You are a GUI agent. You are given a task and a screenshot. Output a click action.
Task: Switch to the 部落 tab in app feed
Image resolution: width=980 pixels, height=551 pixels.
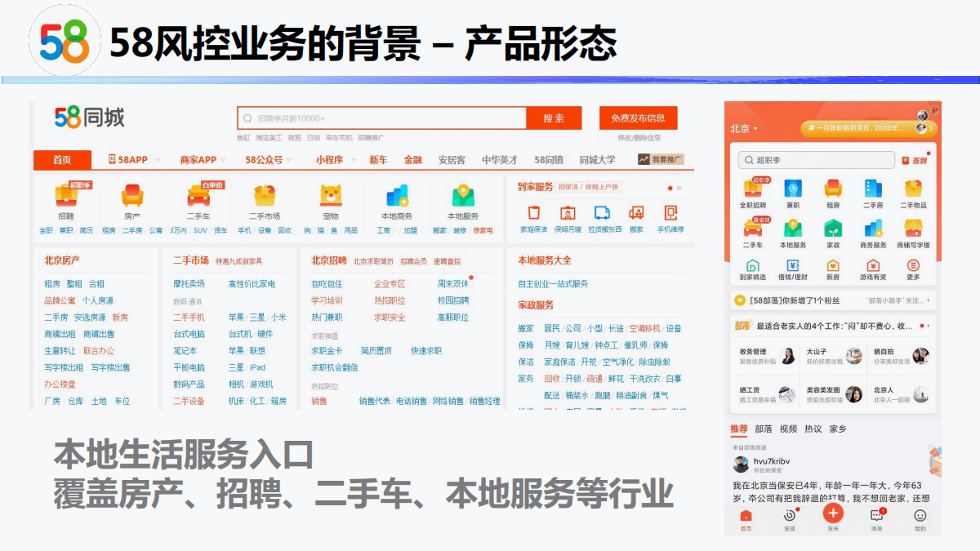point(764,429)
